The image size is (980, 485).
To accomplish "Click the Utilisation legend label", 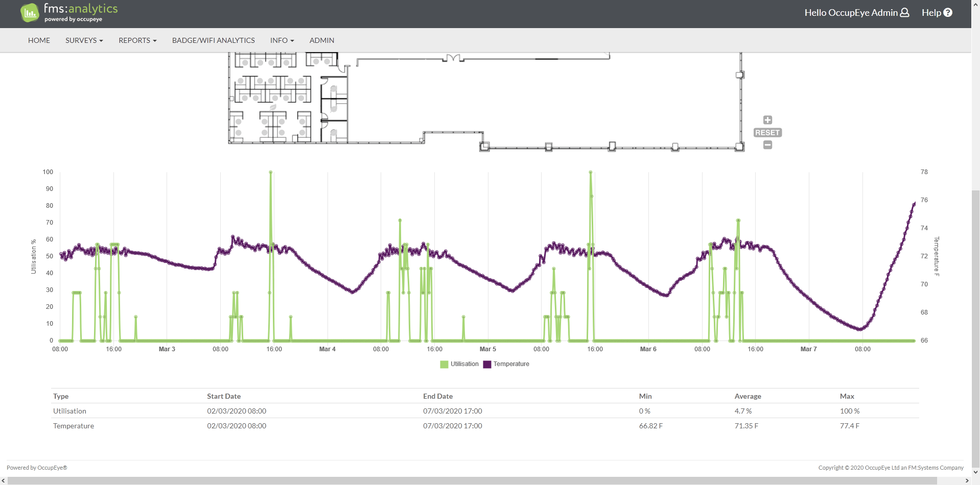I will point(464,364).
